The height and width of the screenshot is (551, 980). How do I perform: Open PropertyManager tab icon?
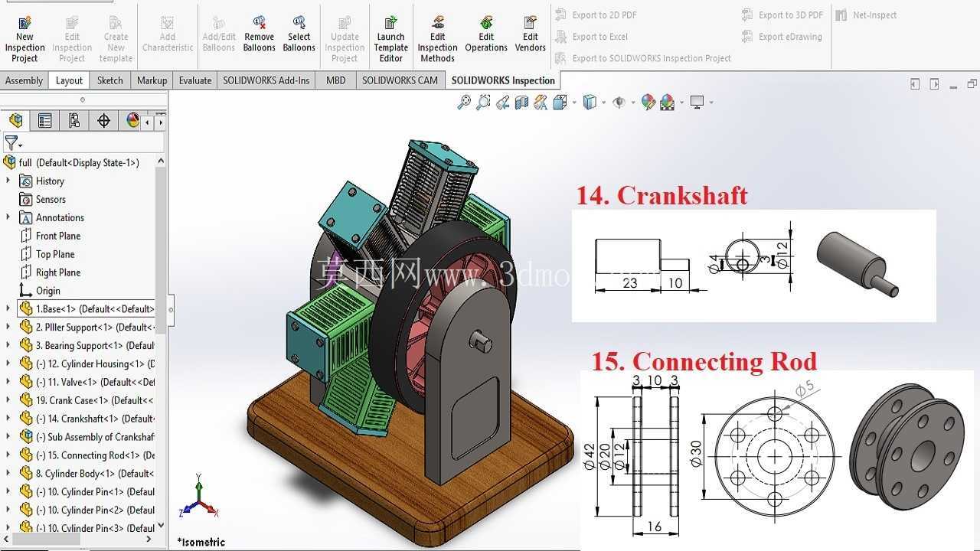tap(45, 120)
